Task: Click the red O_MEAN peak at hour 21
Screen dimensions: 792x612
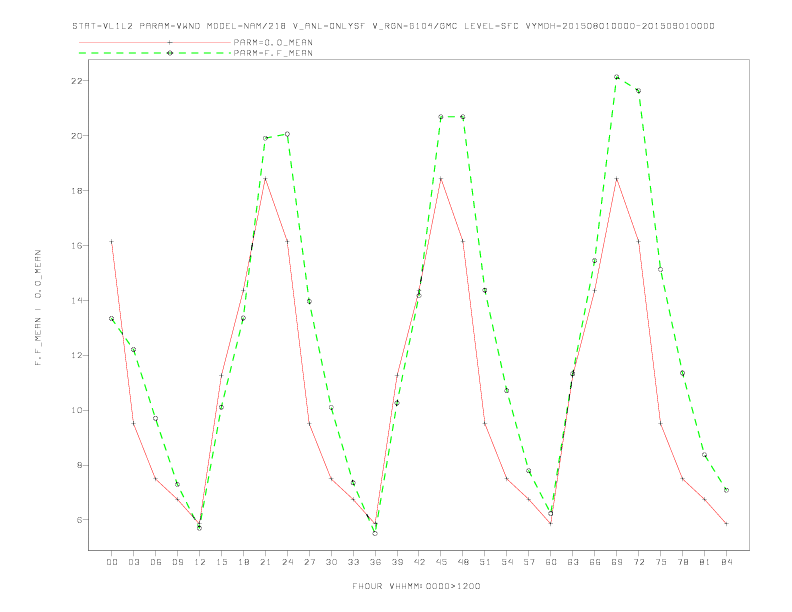Action: coord(265,179)
